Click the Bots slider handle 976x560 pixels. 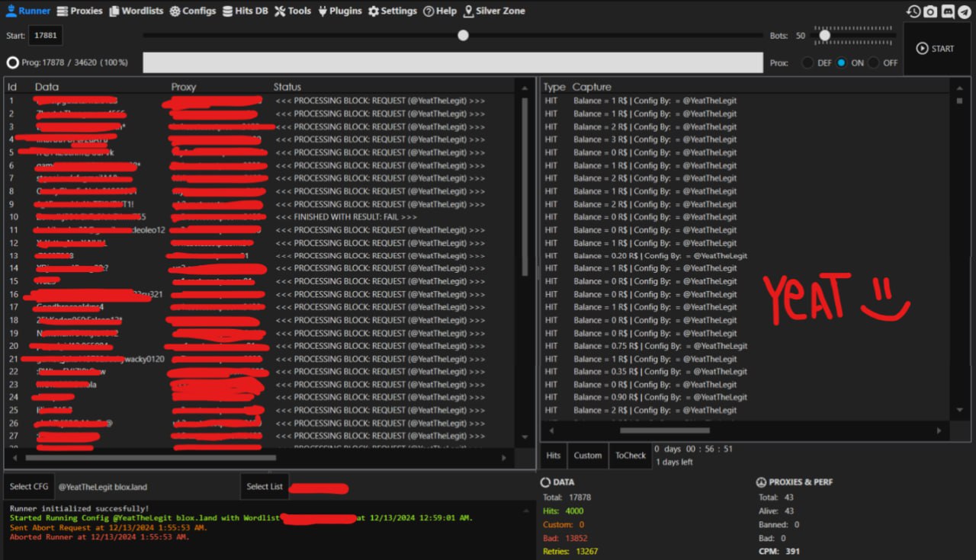click(x=824, y=35)
